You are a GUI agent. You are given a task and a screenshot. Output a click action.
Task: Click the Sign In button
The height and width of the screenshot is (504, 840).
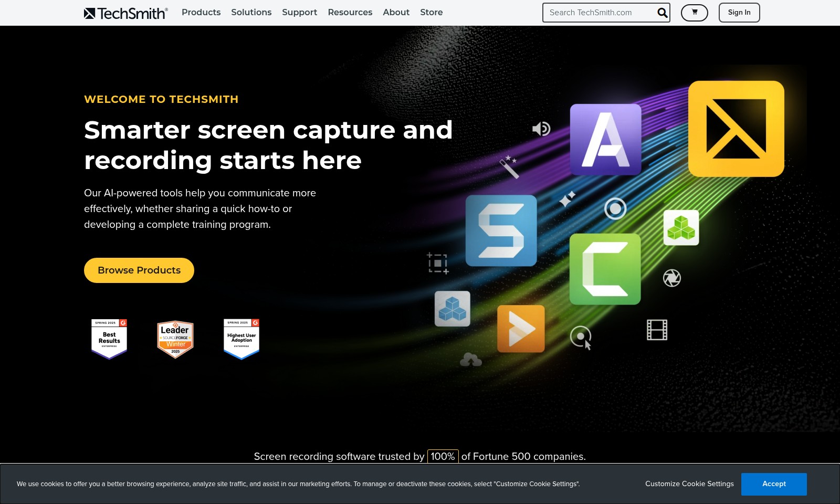[739, 13]
